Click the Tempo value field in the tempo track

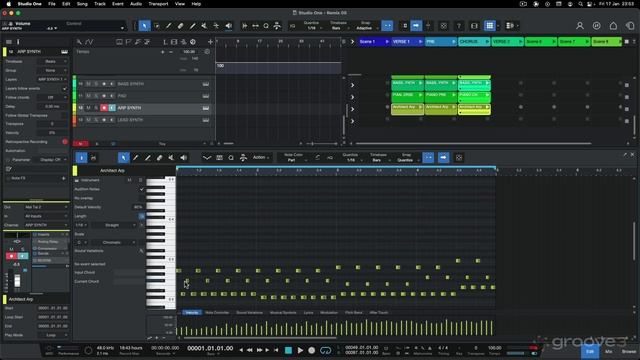(x=189, y=52)
